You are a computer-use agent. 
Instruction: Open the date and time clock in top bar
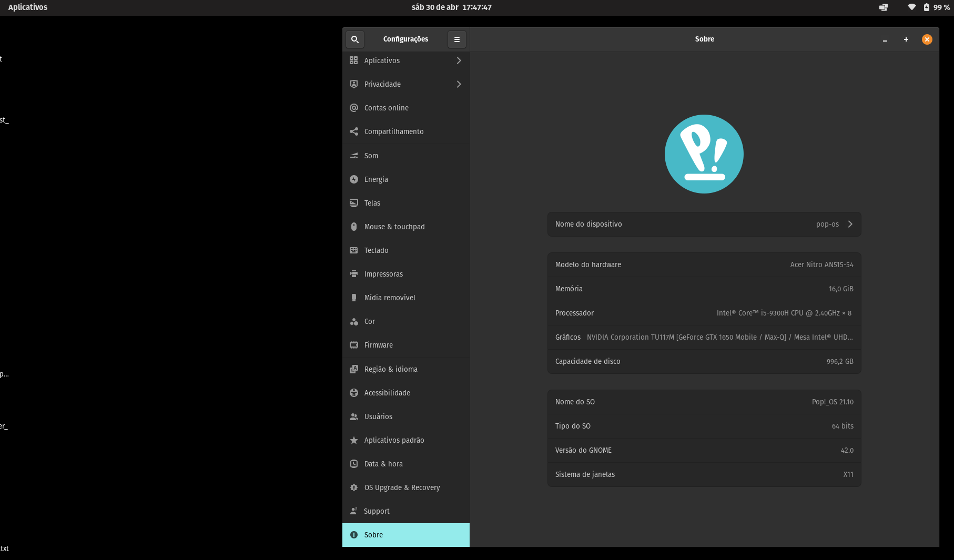tap(452, 7)
